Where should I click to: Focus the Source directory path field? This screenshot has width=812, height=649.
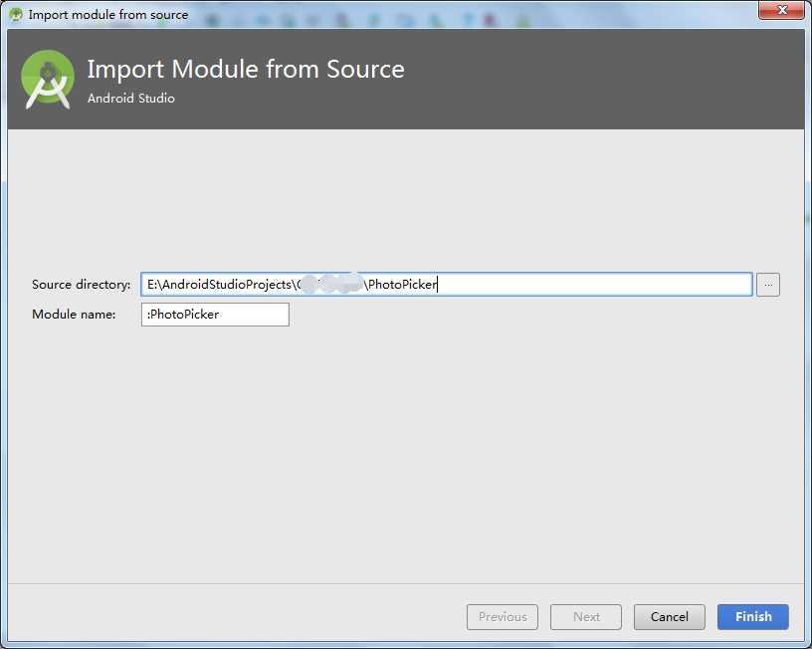click(447, 285)
